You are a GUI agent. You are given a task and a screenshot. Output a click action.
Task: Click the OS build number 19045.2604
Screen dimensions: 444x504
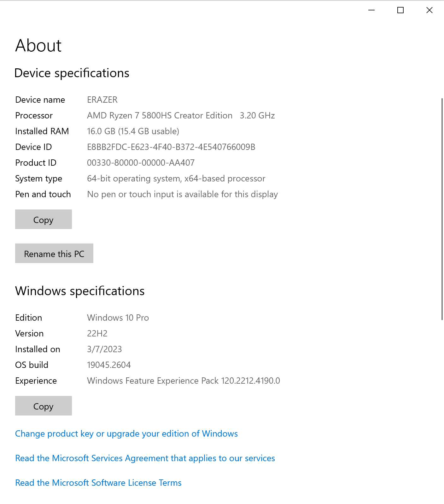109,365
